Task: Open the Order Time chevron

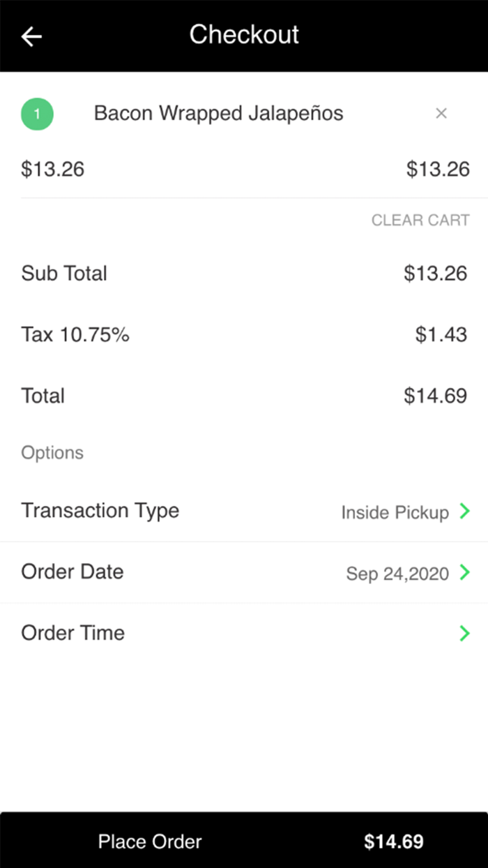Action: (x=465, y=634)
